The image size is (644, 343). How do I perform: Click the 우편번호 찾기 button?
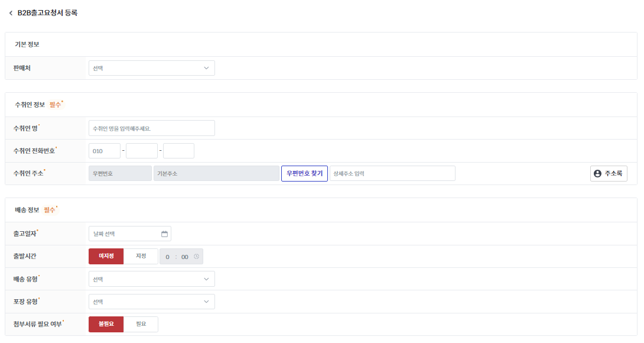[x=304, y=173]
